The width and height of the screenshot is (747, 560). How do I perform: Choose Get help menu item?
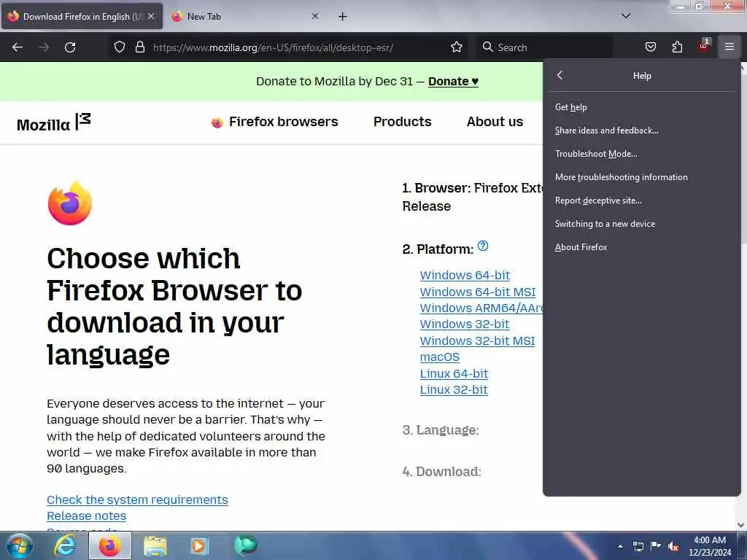[x=642, y=107]
